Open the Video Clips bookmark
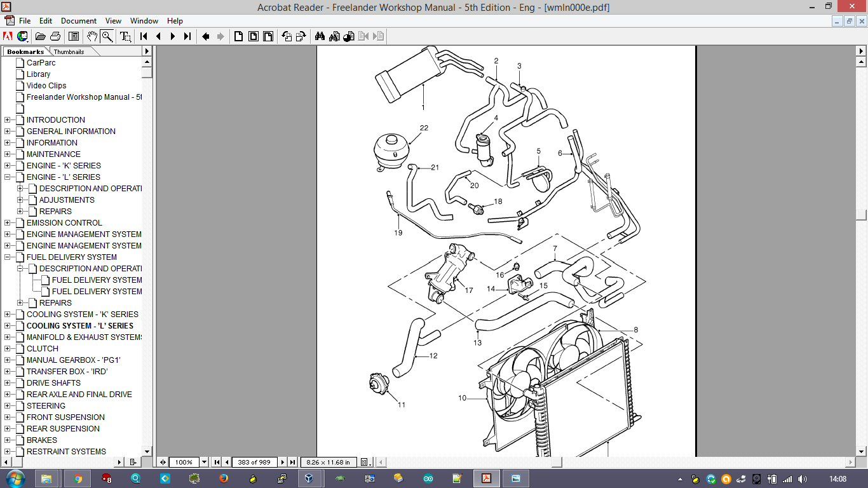 pos(46,85)
